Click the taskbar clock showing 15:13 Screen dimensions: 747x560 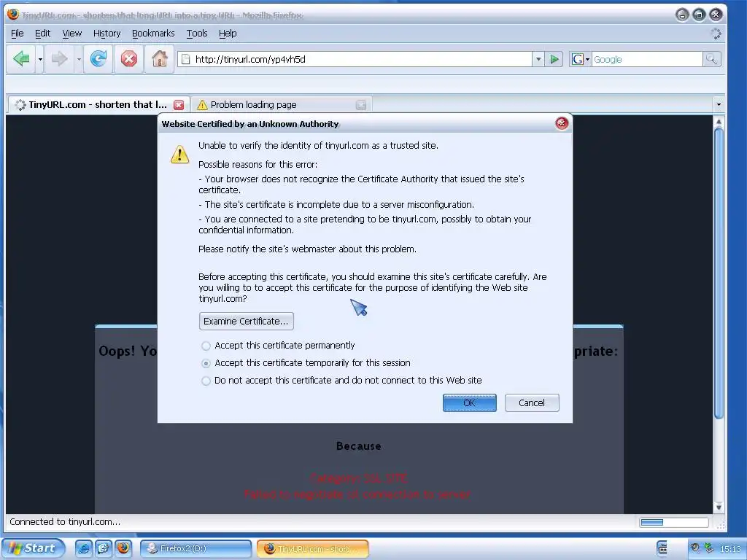pyautogui.click(x=730, y=549)
